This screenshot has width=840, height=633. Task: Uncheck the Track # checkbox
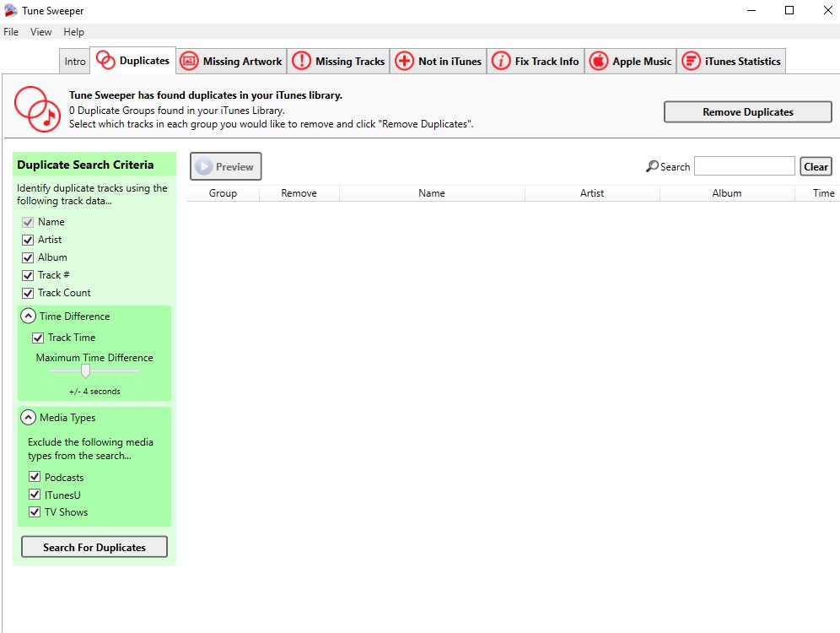[28, 275]
